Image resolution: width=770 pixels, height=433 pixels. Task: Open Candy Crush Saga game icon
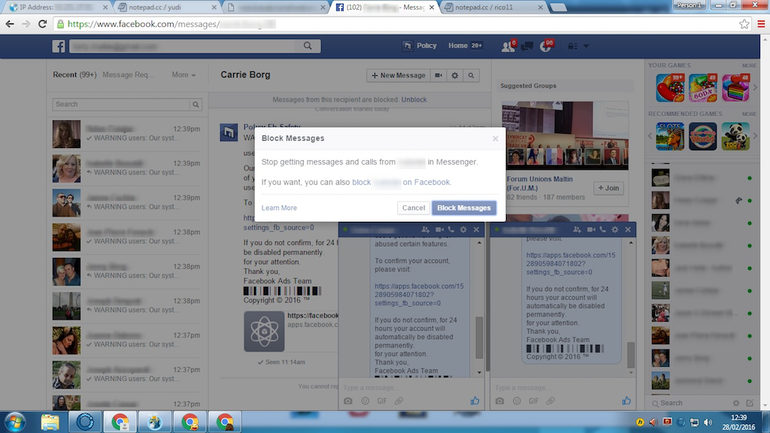point(670,88)
